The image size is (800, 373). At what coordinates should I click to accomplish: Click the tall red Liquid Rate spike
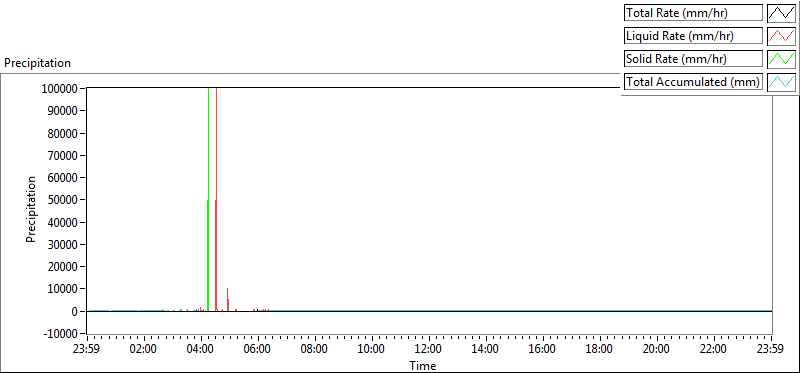tap(216, 199)
